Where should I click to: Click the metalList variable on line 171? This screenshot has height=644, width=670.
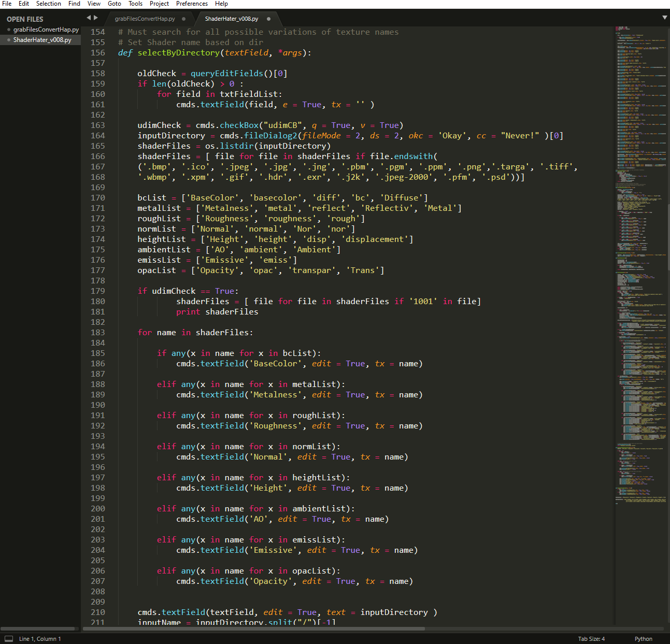pyautogui.click(x=159, y=208)
